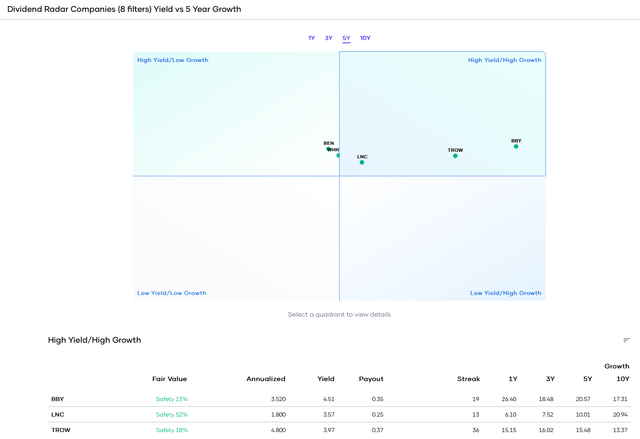Click the LNC data point on chart

click(362, 162)
